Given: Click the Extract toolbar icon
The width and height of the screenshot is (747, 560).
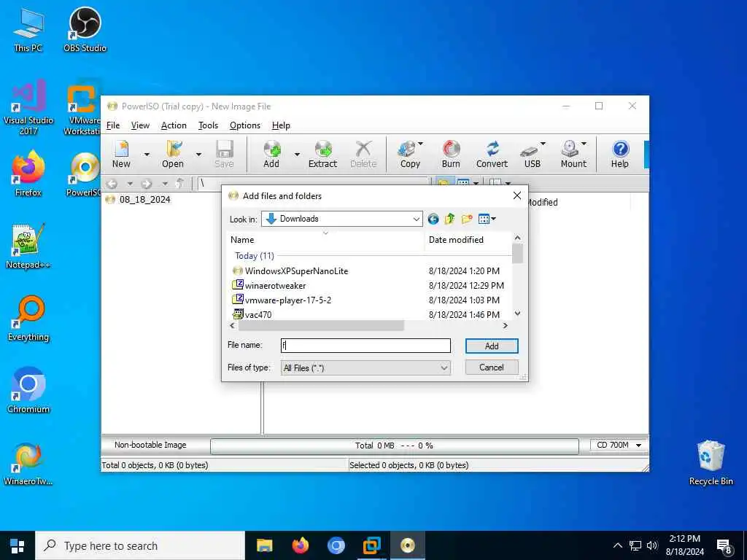Looking at the screenshot, I should tap(322, 154).
